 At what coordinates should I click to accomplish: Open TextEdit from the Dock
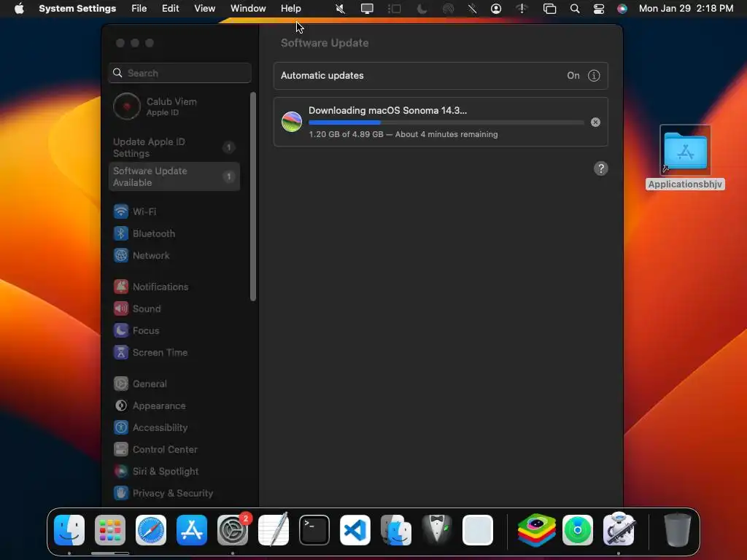pyautogui.click(x=274, y=530)
